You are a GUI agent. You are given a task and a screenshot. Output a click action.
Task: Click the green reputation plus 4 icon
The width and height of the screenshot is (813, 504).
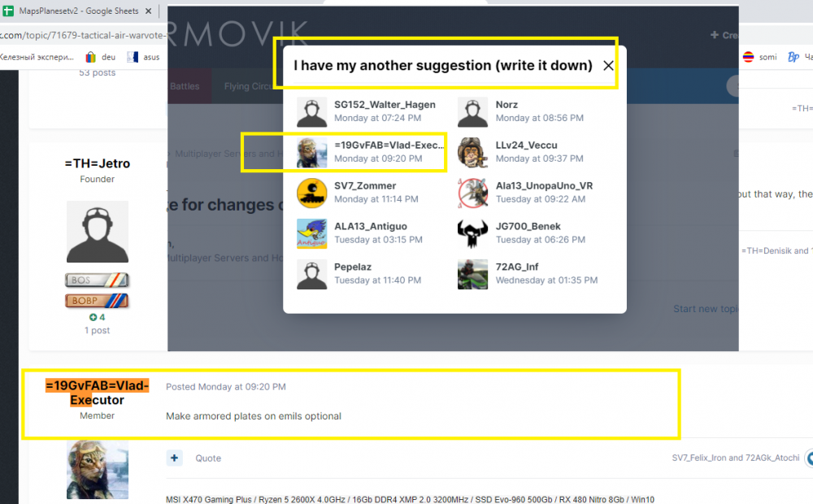tap(93, 317)
